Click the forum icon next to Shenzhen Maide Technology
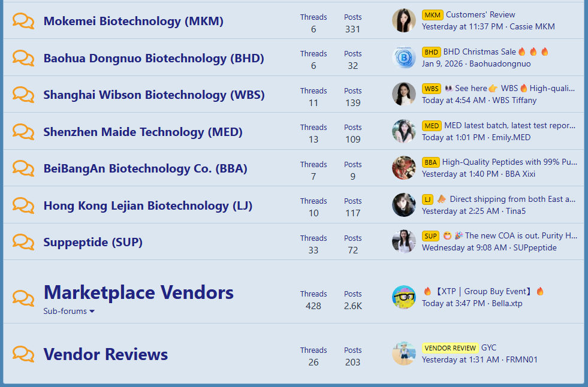The image size is (588, 387). pyautogui.click(x=23, y=132)
